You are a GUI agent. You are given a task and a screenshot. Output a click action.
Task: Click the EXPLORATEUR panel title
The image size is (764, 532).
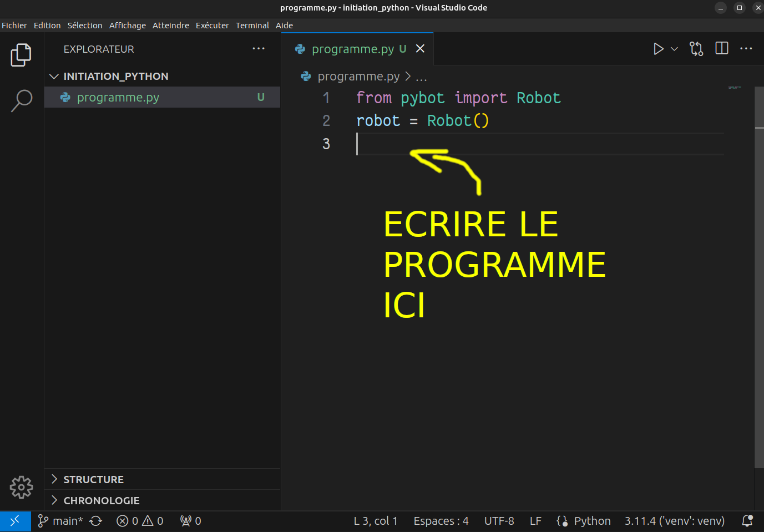(x=99, y=49)
